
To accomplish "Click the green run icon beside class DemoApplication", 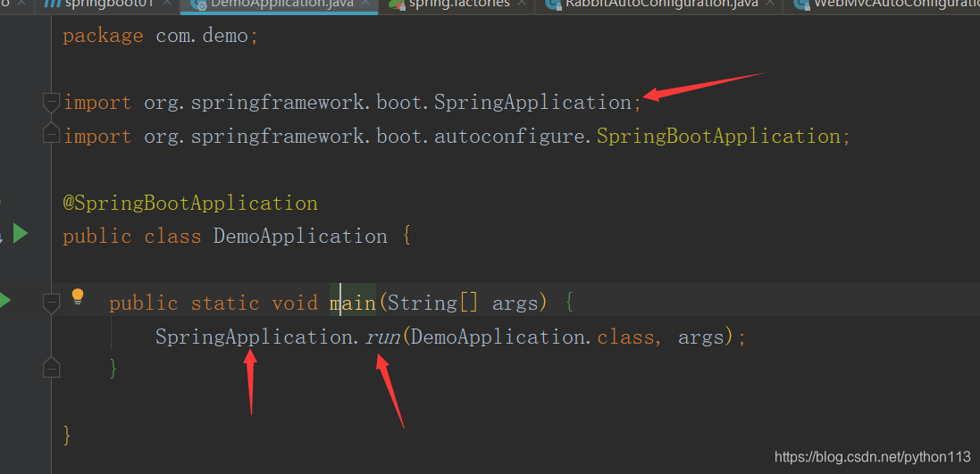I will point(21,234).
